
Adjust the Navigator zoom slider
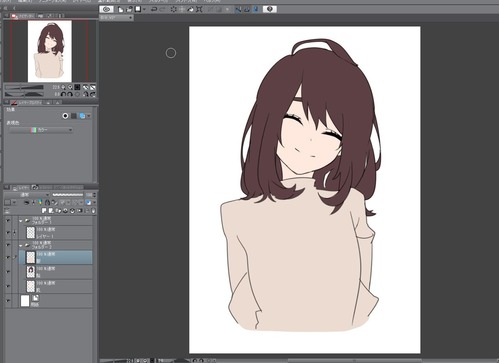(x=24, y=87)
